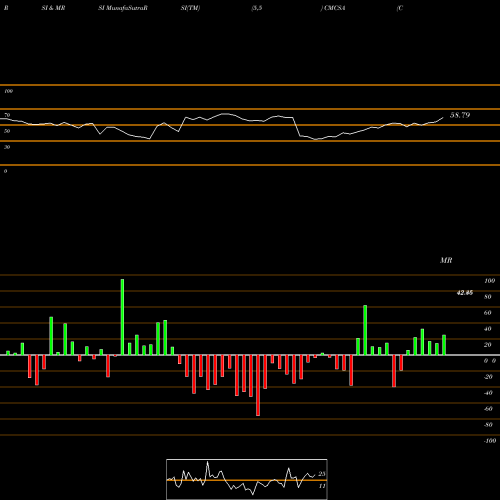Screen dimensions: 500x500
Task: Click the MR axis label -100
Action: point(490,441)
